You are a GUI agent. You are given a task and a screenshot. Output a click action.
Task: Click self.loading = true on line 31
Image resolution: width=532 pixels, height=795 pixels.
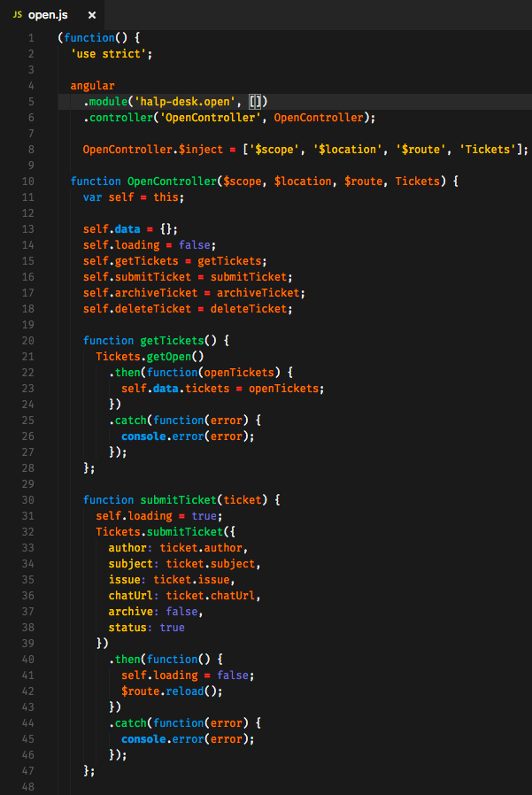tap(159, 516)
